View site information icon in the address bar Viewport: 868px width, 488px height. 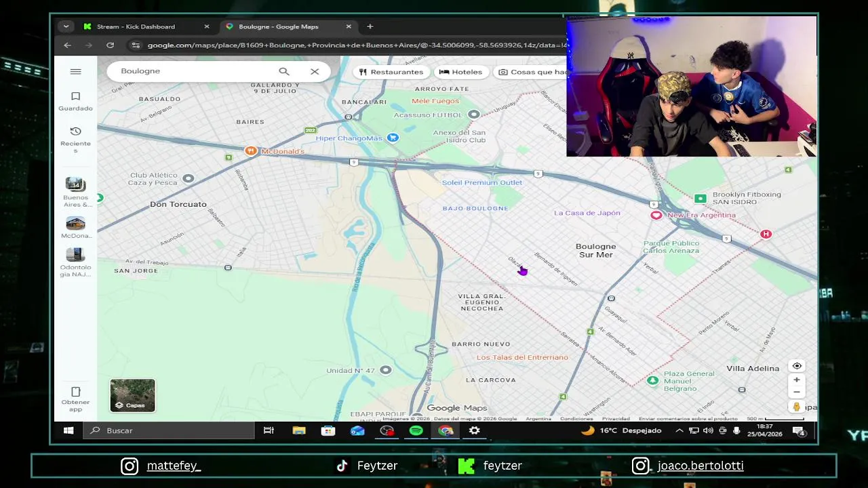[136, 45]
